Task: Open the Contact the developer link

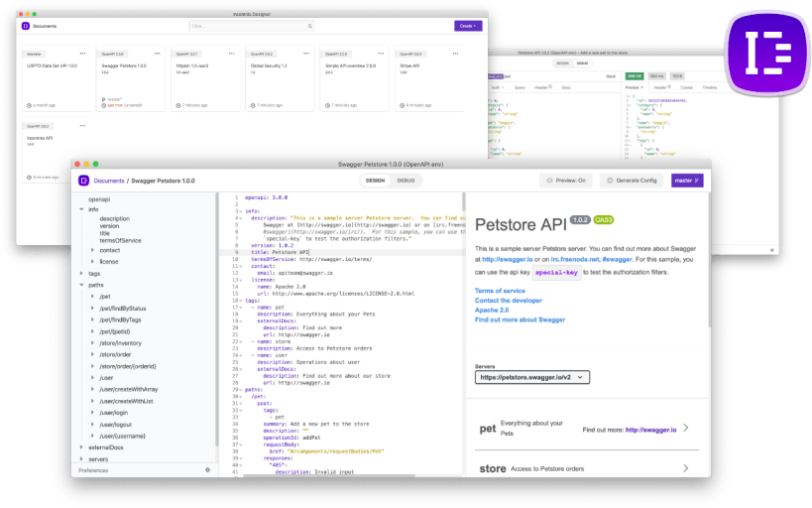Action: coord(508,300)
